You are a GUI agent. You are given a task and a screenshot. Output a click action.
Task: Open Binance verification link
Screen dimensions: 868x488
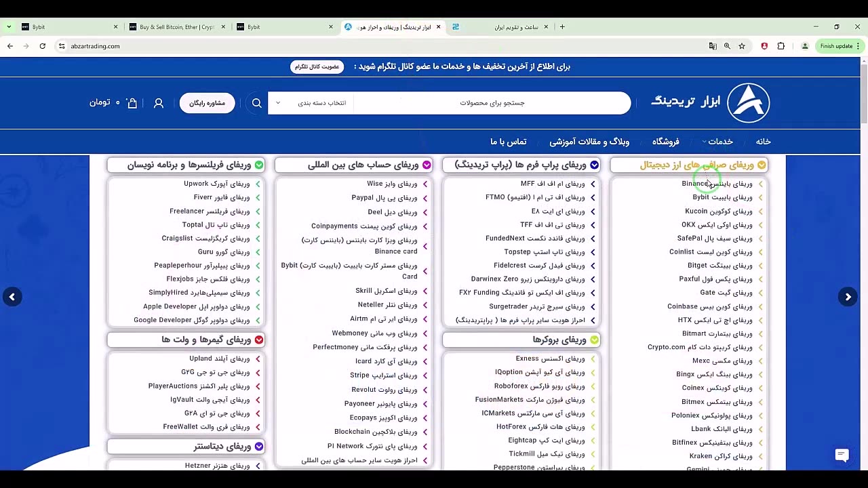tap(717, 184)
